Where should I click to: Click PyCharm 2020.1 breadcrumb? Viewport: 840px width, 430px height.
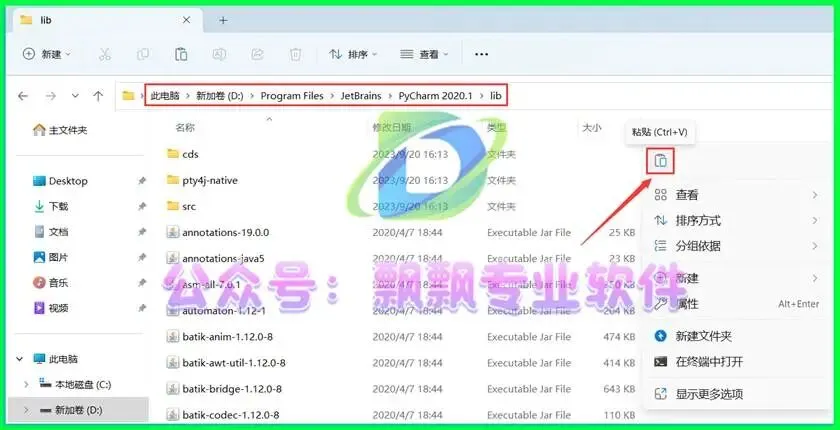click(436, 96)
